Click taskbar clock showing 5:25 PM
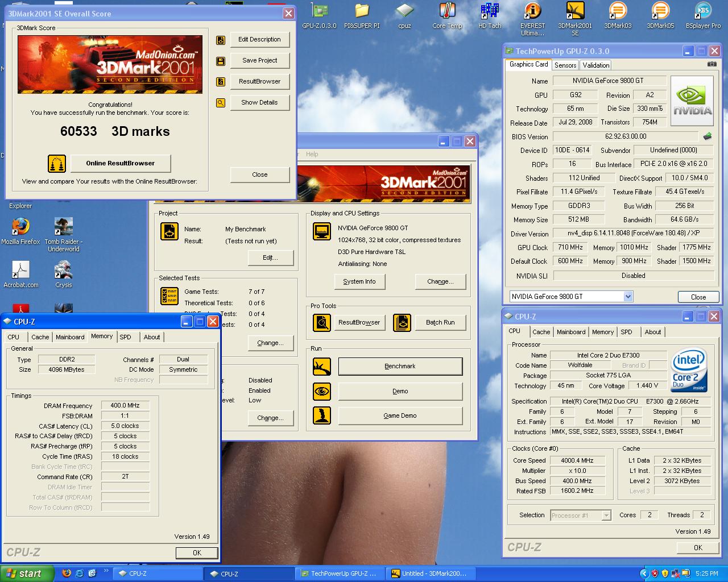This screenshot has width=728, height=582. pyautogui.click(x=706, y=574)
